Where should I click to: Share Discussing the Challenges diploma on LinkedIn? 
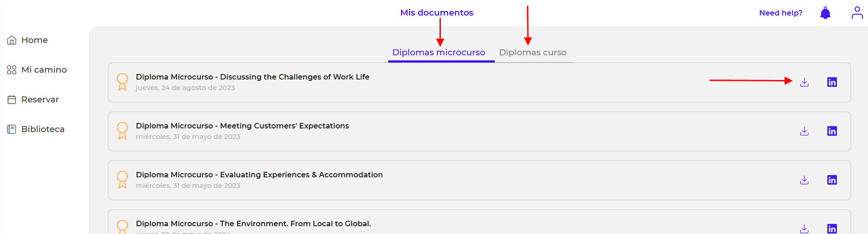click(x=832, y=82)
